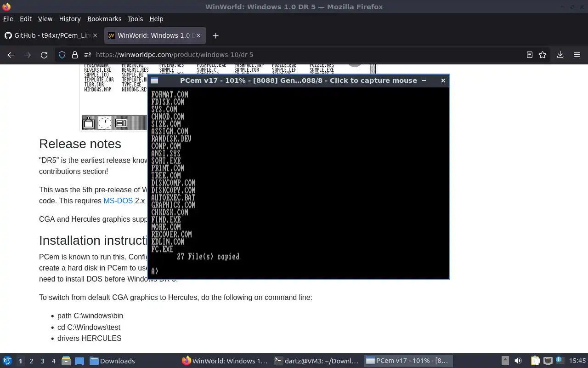Open the File menu

click(8, 19)
